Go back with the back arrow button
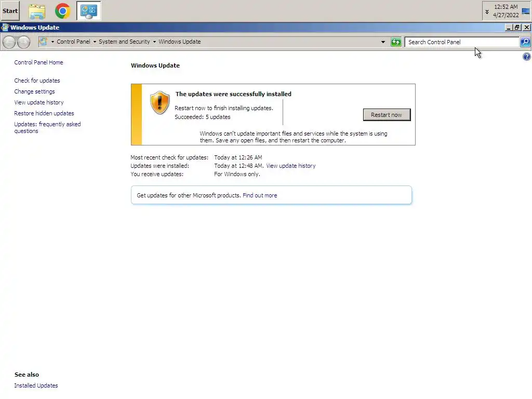This screenshot has height=399, width=532. (x=9, y=42)
